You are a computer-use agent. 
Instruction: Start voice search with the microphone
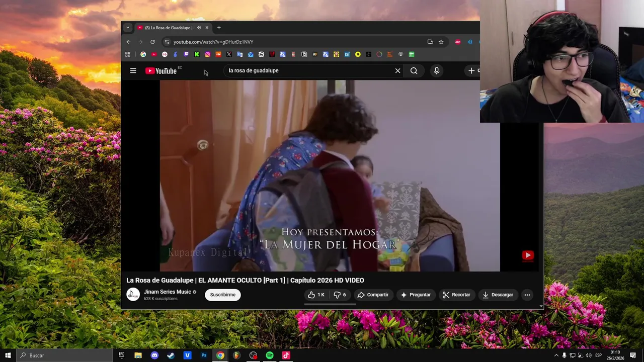437,71
